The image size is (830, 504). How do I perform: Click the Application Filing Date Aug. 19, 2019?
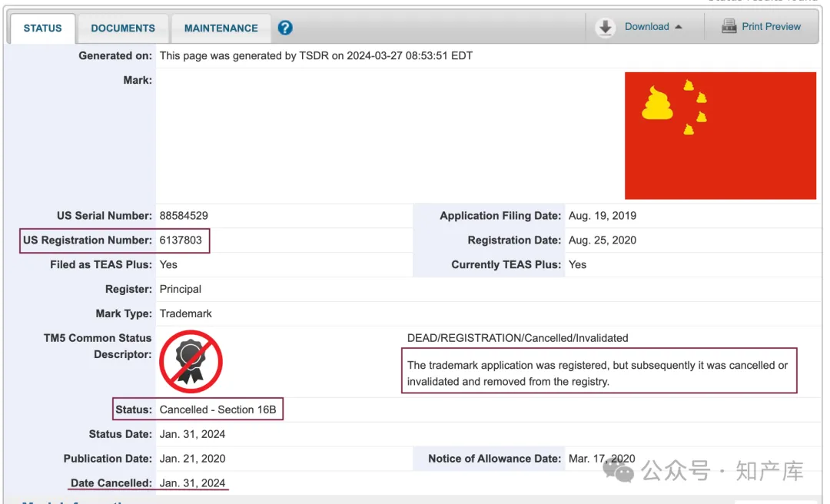[x=603, y=216]
